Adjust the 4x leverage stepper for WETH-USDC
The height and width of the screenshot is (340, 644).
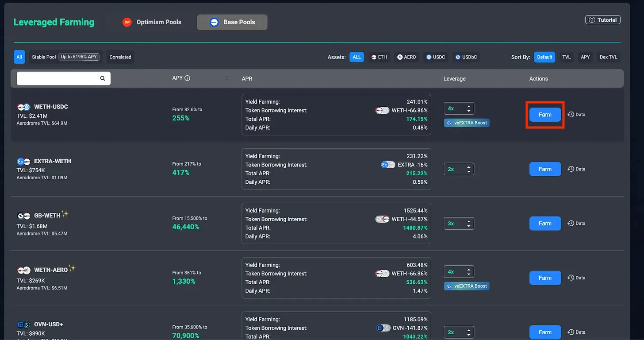[459, 108]
